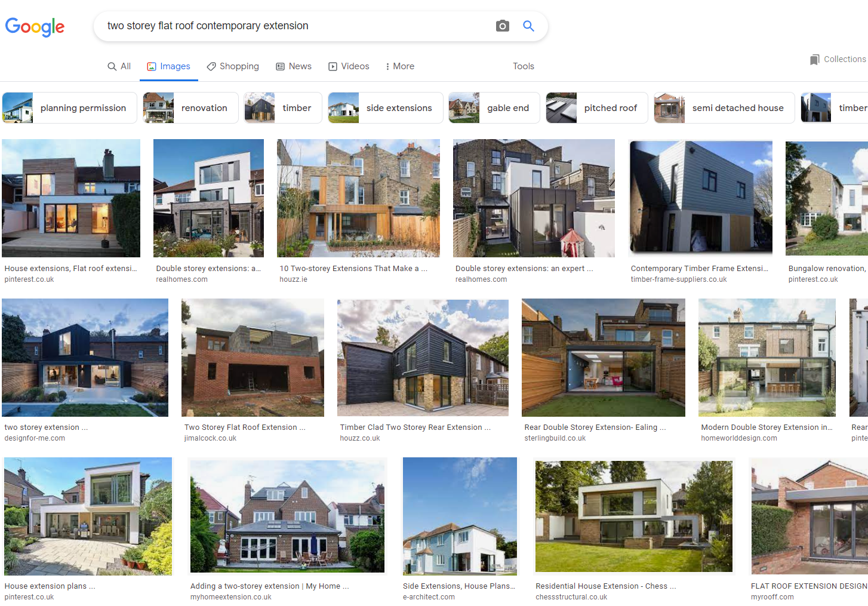Open the Timber Clad Two Storey Rear Extension image

423,358
